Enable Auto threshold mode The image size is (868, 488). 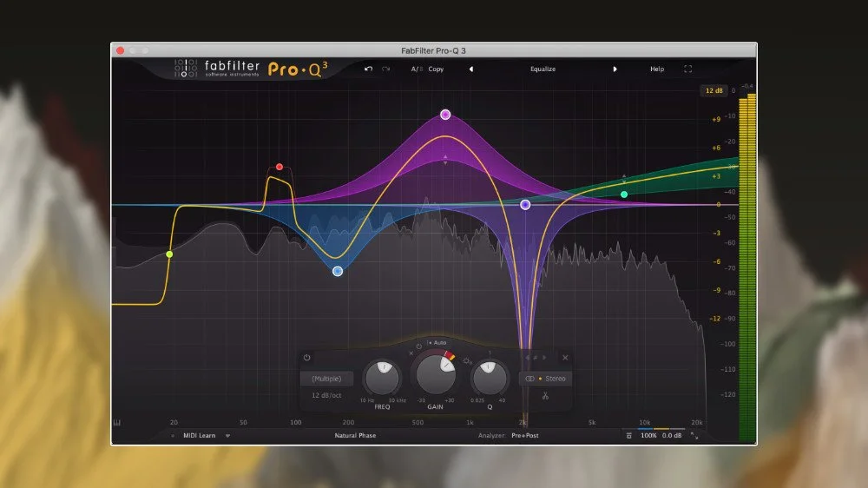[x=437, y=343]
